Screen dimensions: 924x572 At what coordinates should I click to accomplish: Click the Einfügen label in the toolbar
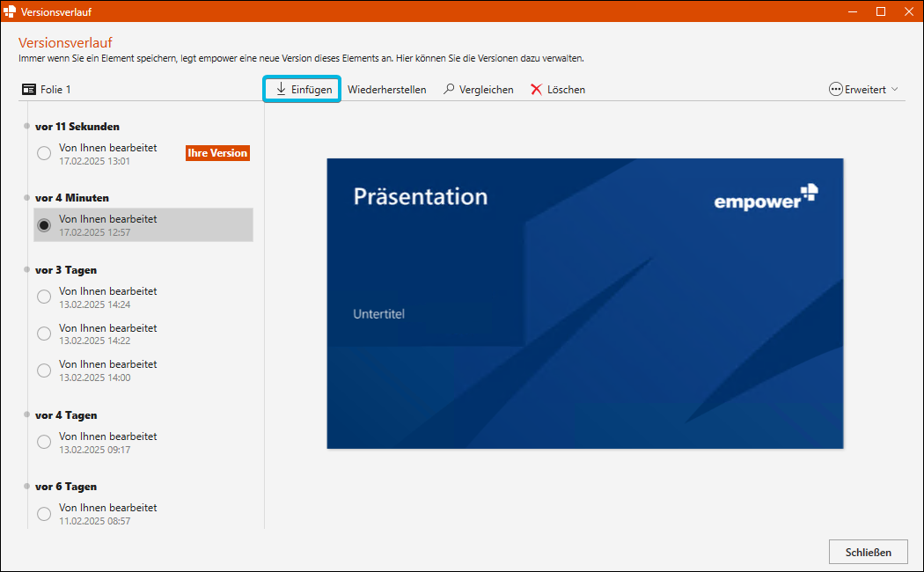312,90
